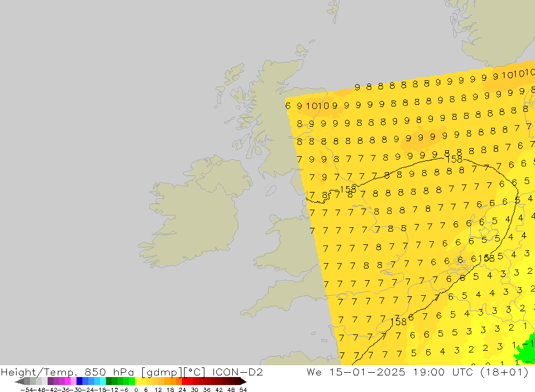Click the grey left arrow of the color bar
The height and width of the screenshot is (392, 535).
click(19, 381)
